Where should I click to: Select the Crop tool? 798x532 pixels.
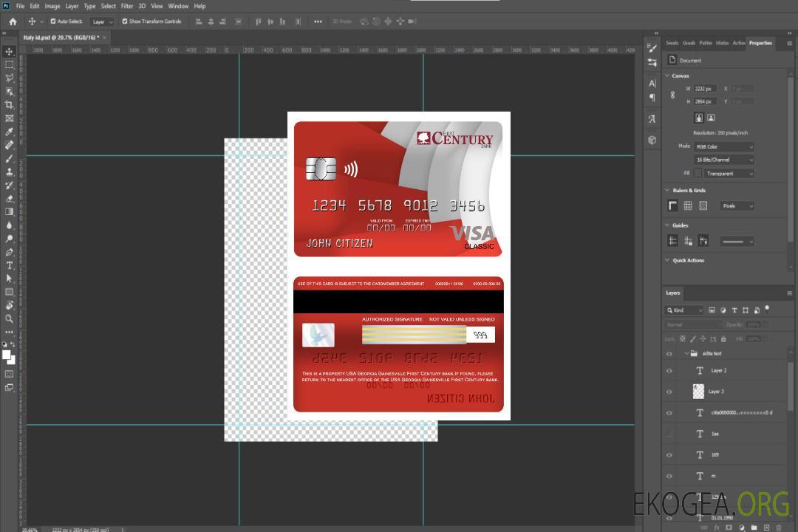click(x=10, y=105)
